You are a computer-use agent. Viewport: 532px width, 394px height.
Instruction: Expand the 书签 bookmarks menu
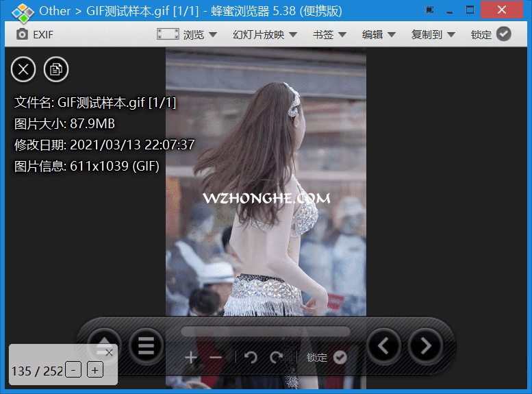click(329, 34)
